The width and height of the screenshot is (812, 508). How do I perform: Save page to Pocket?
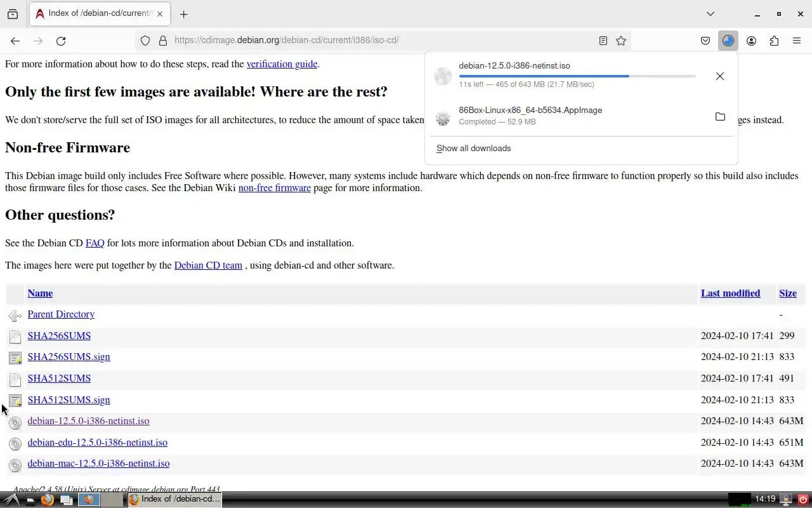pyautogui.click(x=705, y=41)
